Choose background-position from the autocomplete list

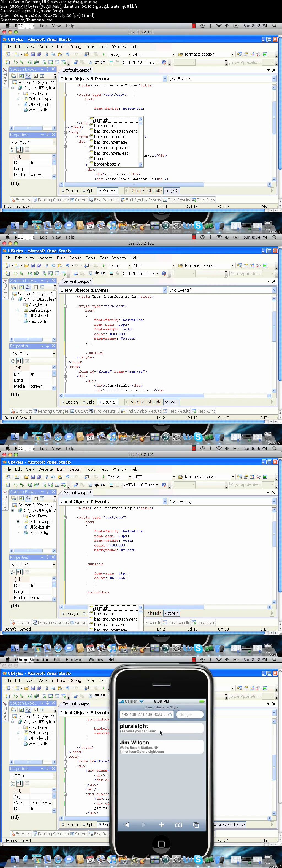point(112,147)
